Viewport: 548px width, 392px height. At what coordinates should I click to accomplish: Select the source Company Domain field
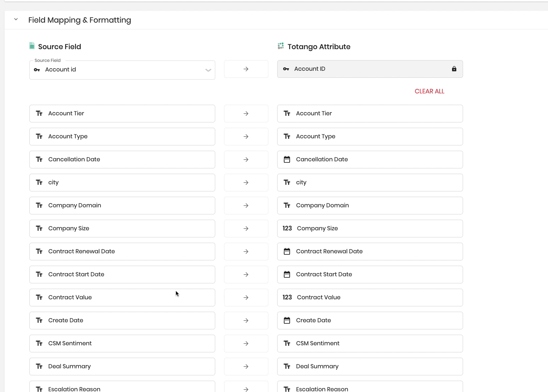122,206
